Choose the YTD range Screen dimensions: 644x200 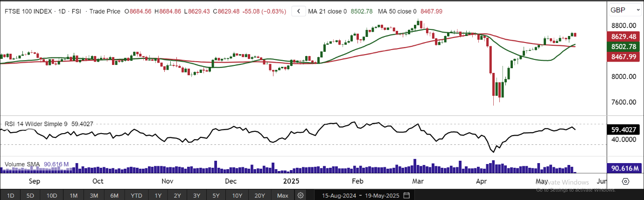tap(136, 195)
